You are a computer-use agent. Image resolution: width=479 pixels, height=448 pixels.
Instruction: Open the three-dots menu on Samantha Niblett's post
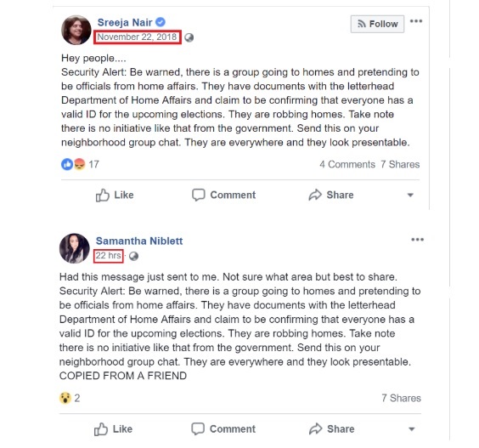point(417,240)
